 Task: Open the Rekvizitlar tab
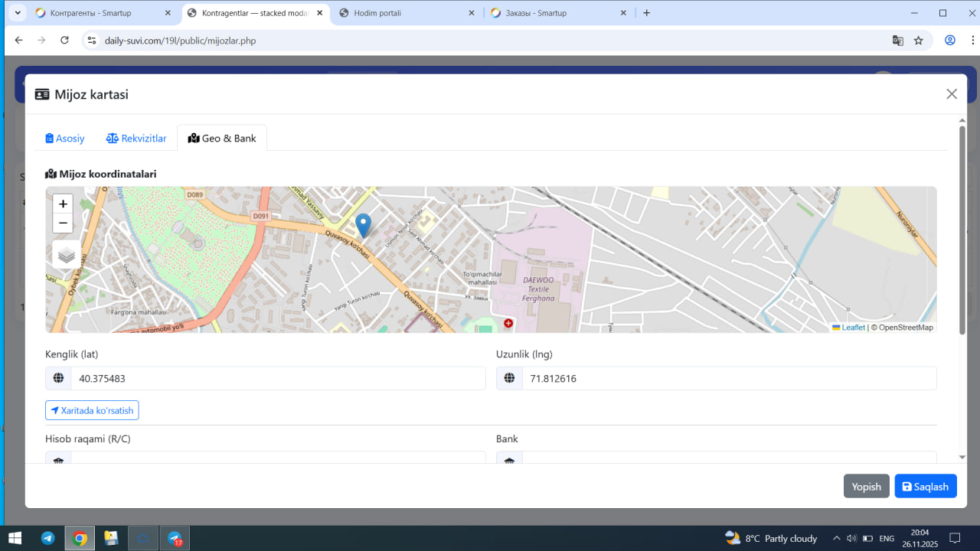tap(136, 139)
